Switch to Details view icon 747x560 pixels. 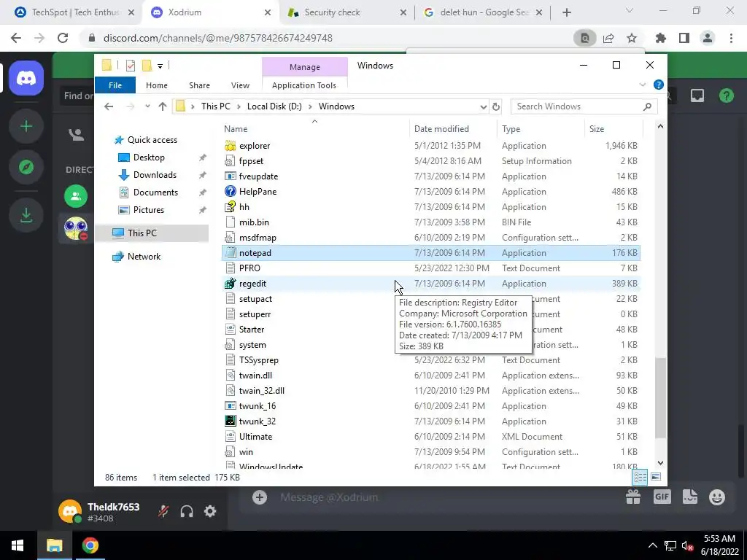point(640,477)
